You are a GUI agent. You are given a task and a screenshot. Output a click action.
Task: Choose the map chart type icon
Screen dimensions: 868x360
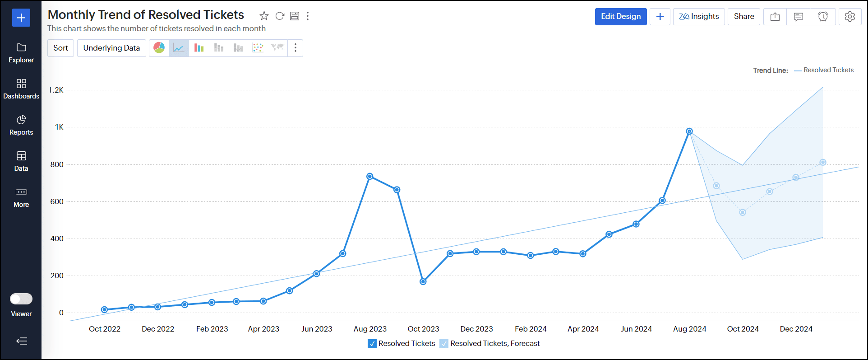pos(277,48)
